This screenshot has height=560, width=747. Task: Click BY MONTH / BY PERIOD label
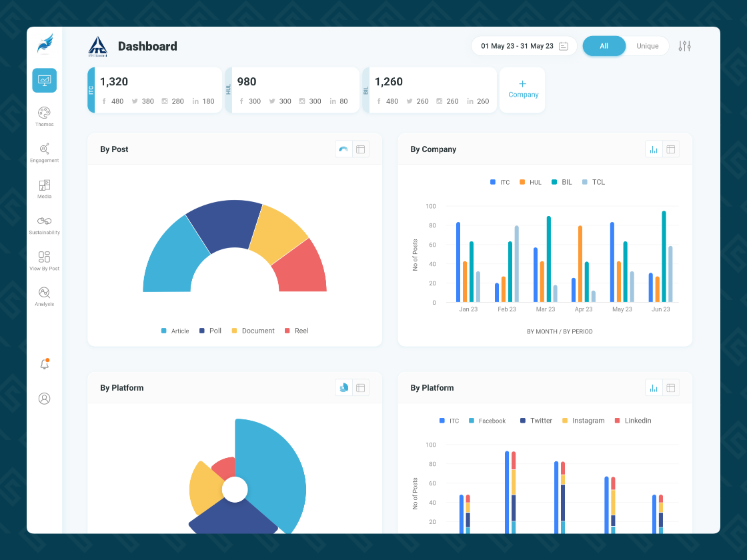click(560, 332)
